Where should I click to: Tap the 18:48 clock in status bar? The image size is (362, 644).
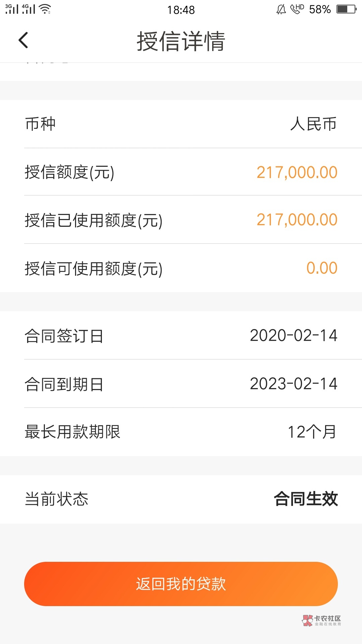[x=181, y=10]
